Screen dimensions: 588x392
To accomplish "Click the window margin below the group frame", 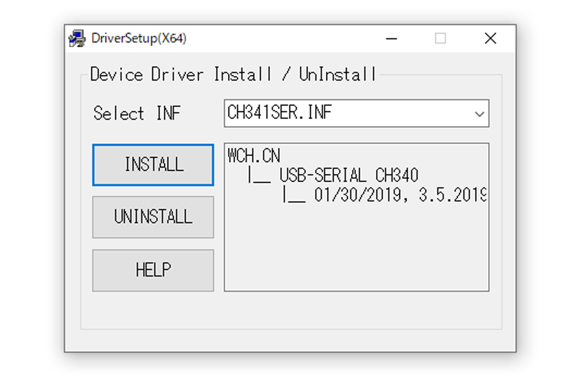I will 290,340.
